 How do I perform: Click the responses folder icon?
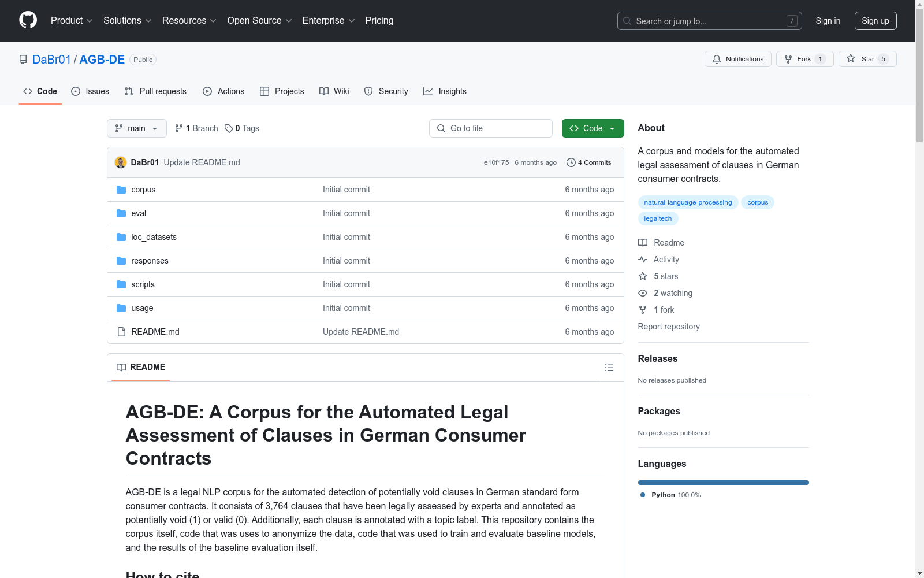point(121,261)
